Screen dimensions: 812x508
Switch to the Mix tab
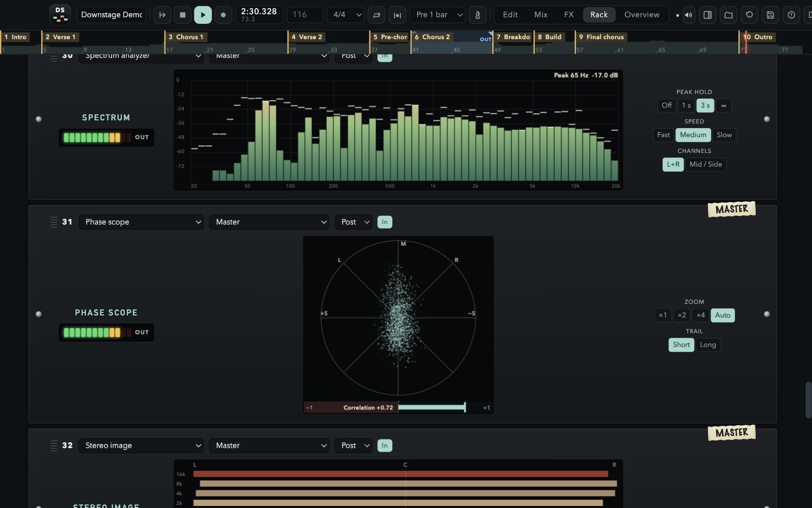coord(541,15)
